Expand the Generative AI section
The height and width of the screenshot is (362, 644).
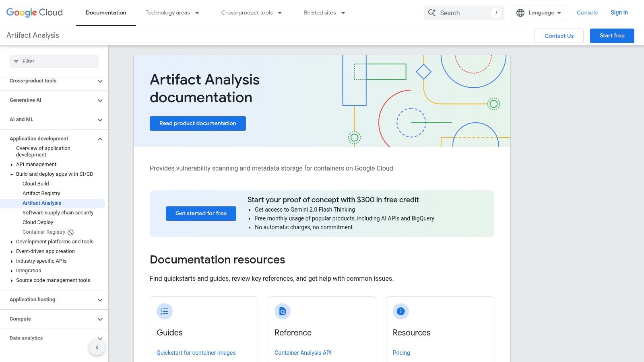tap(100, 101)
